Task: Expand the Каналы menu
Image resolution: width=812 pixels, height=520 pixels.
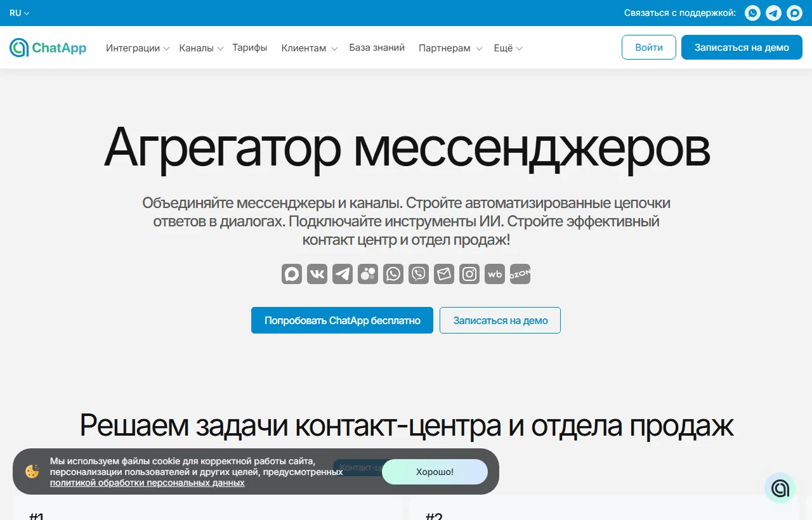Action: 201,48
